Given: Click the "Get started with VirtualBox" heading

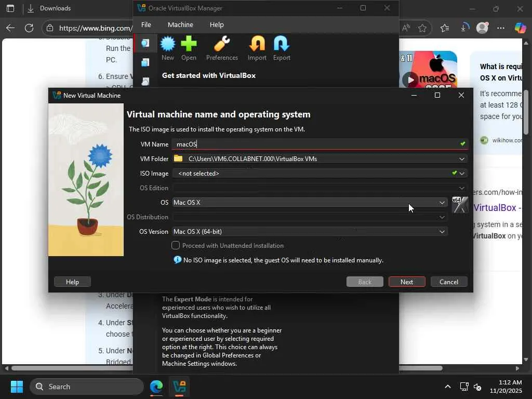Looking at the screenshot, I should 209,75.
